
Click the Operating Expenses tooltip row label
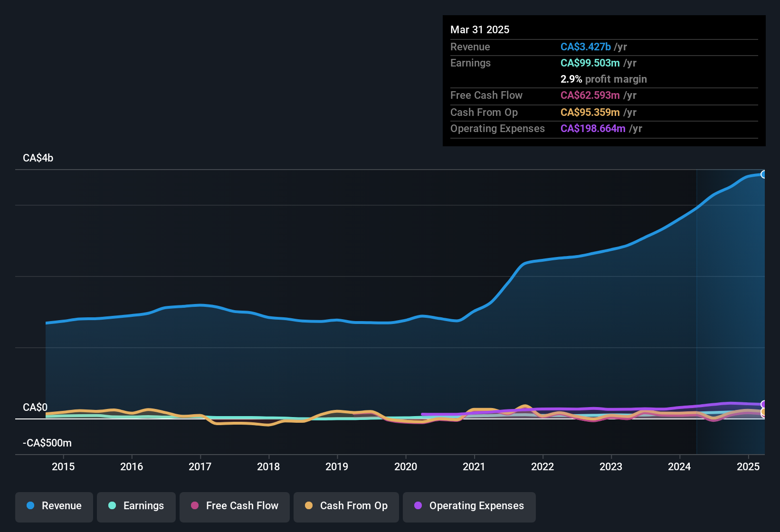tap(497, 128)
